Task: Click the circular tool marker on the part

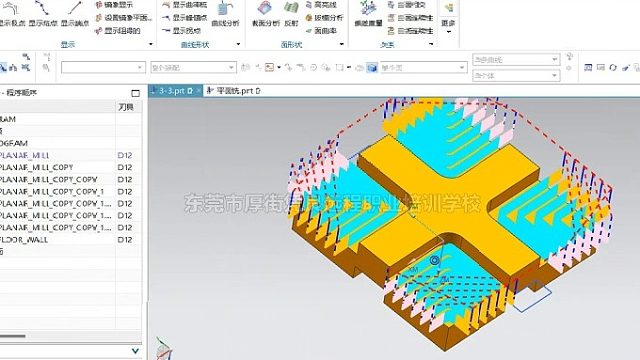Action: click(x=435, y=260)
